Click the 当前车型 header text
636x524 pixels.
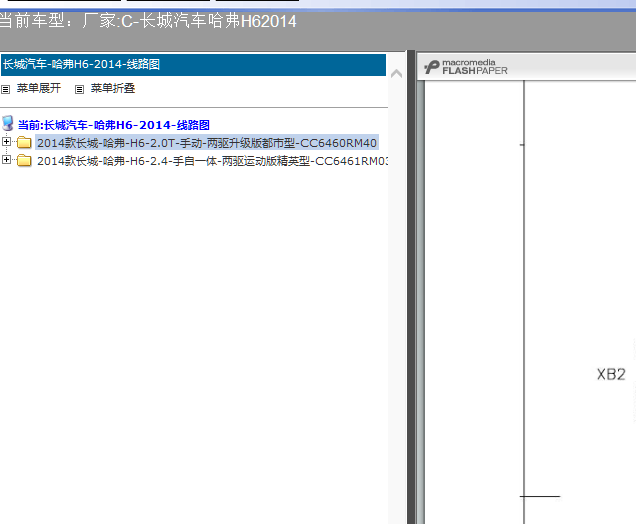[148, 21]
